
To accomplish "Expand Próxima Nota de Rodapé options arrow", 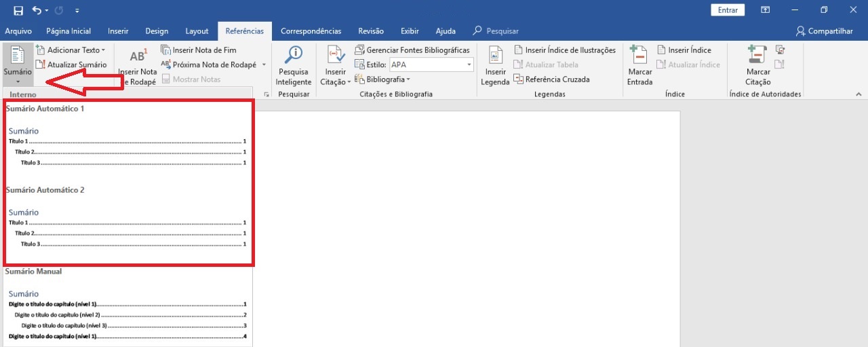I will point(264,65).
